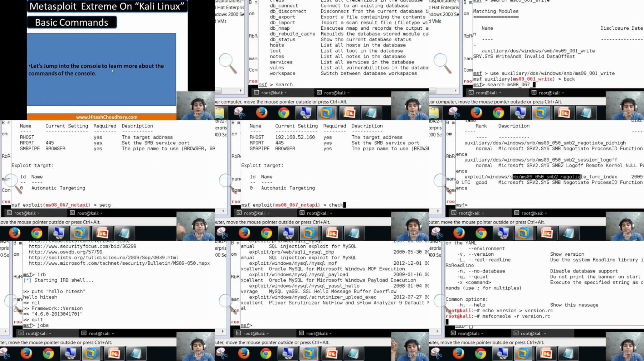Click 'auxiliary/dos/windows/smb/ms09_001_write' module path in Matching Modules
644x361 pixels.
point(538,51)
